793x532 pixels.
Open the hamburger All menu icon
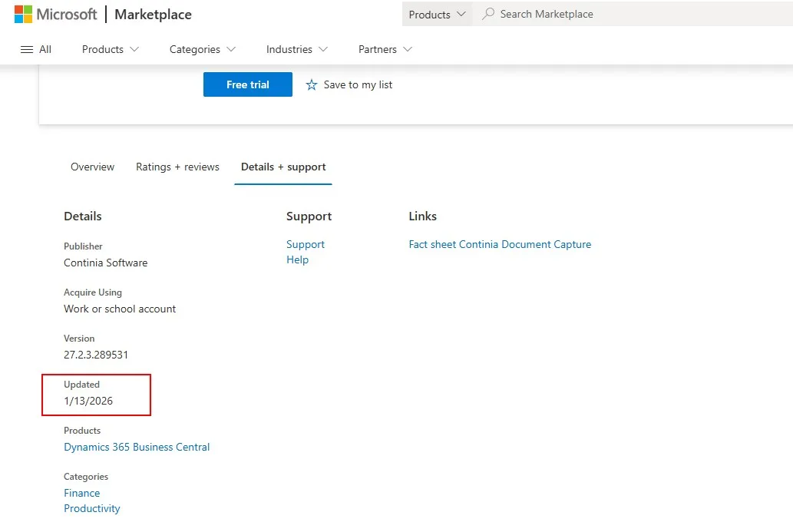[x=27, y=50]
